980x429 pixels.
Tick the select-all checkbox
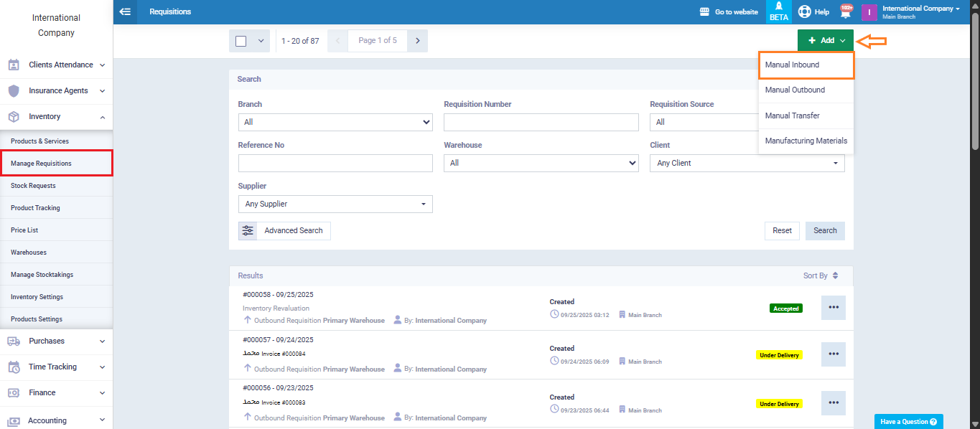[x=241, y=41]
